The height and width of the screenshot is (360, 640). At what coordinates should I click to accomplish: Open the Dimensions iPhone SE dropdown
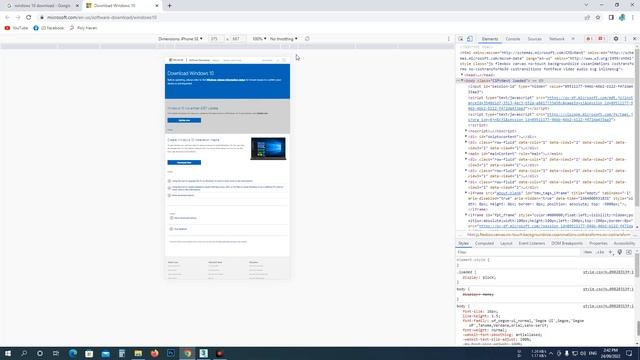(x=180, y=39)
